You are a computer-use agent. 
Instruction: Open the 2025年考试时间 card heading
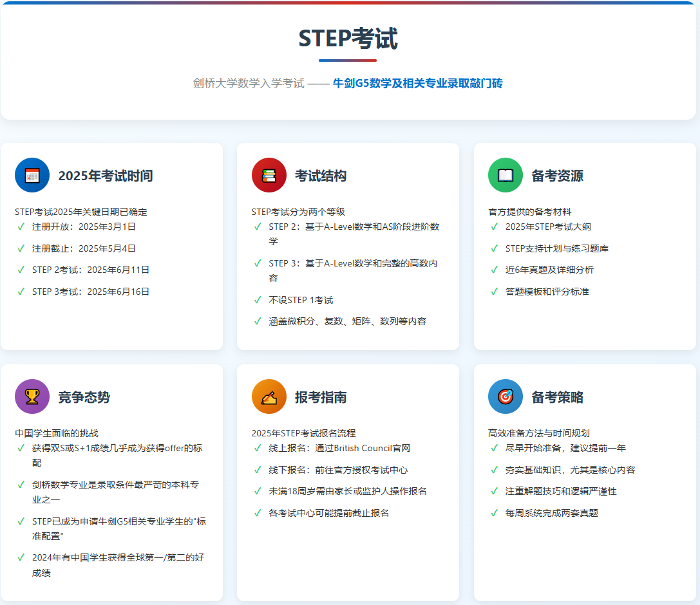(x=106, y=176)
